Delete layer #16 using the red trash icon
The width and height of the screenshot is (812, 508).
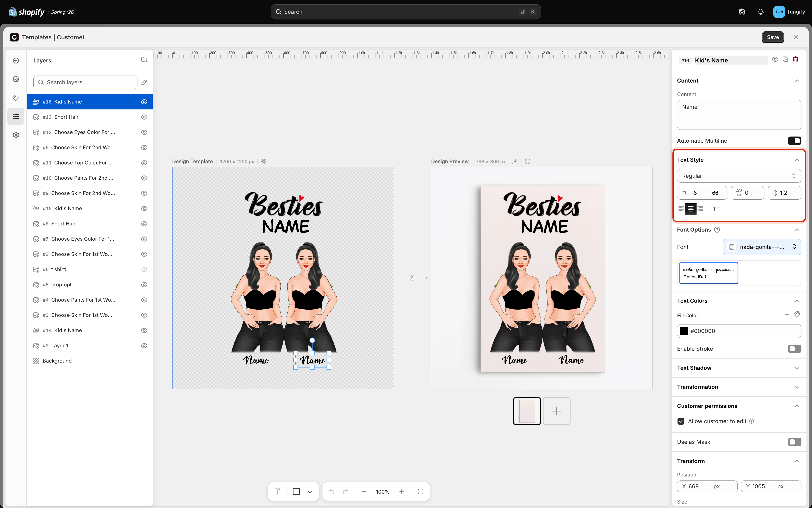pos(796,59)
